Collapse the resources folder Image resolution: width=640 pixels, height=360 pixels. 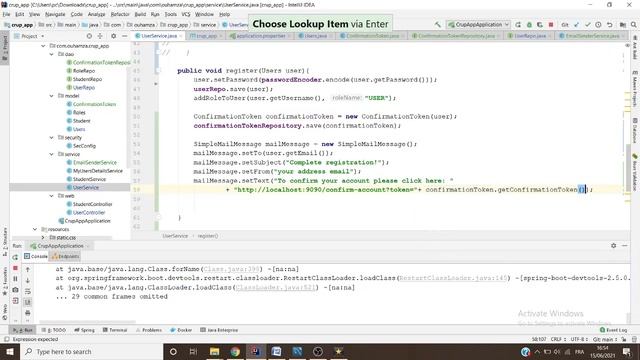[x=35, y=229]
